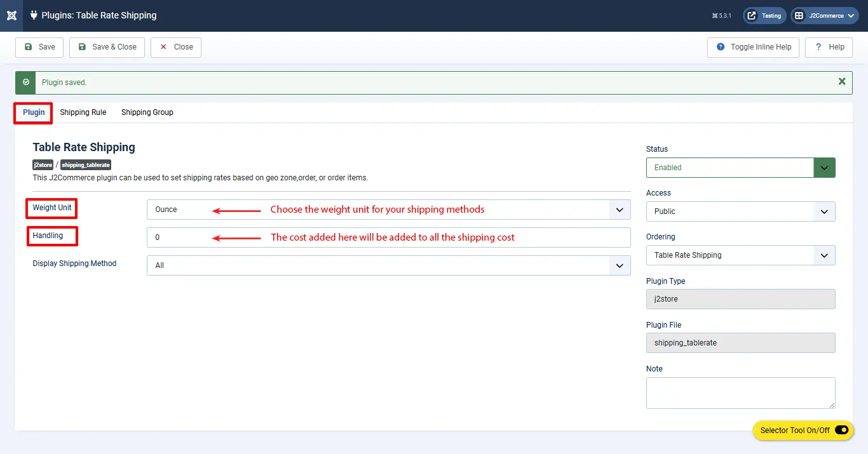Switch to the Plugin tab

click(34, 112)
